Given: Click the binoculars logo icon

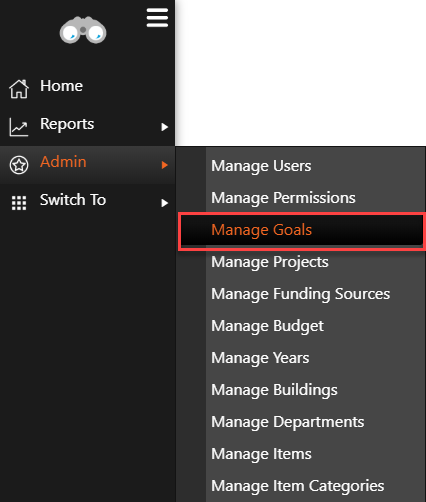Looking at the screenshot, I should (x=83, y=30).
